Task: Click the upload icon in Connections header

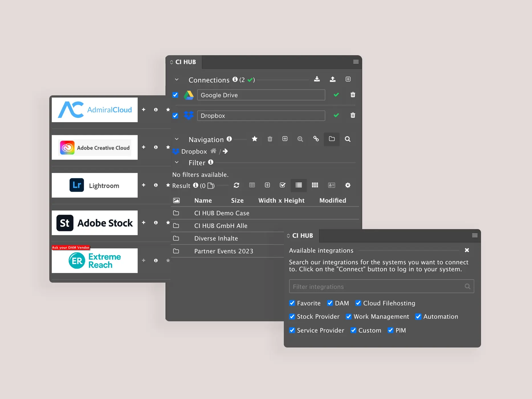Action: [x=333, y=79]
